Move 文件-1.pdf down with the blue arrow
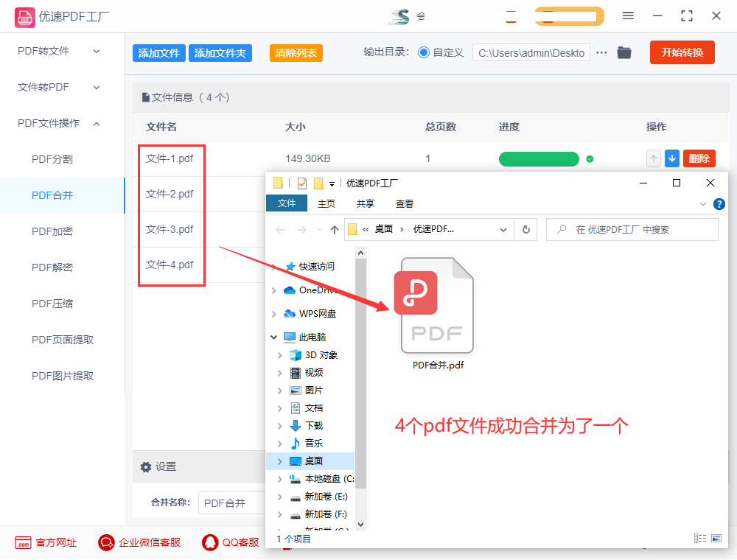737x560 pixels. 672,159
